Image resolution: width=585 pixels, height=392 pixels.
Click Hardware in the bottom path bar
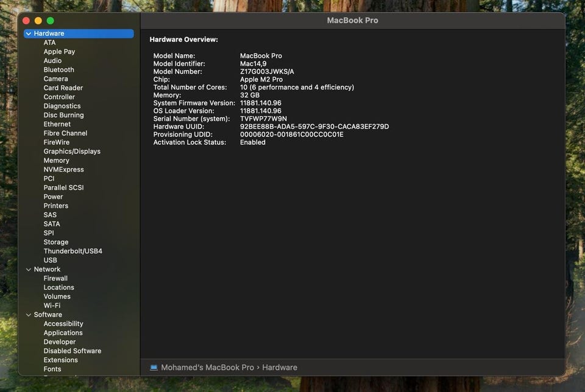280,368
